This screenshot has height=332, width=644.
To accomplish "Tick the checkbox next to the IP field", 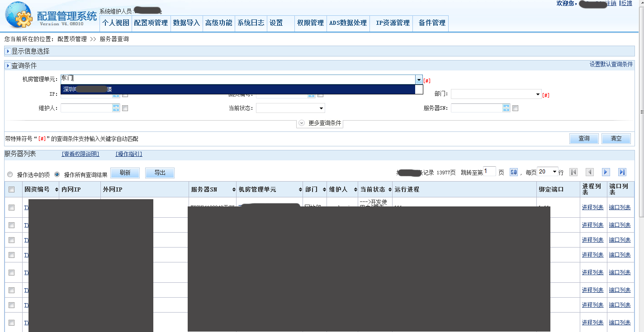I will [x=125, y=95].
